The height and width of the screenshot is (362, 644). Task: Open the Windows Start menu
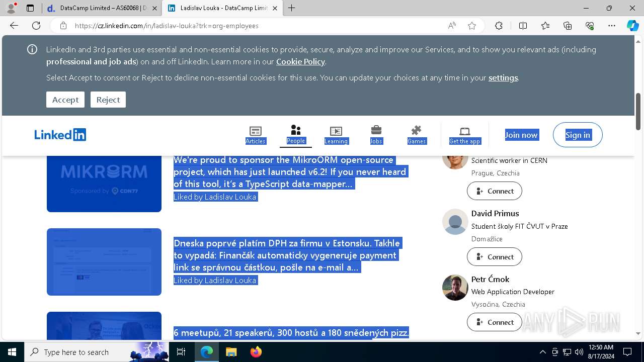click(x=12, y=352)
